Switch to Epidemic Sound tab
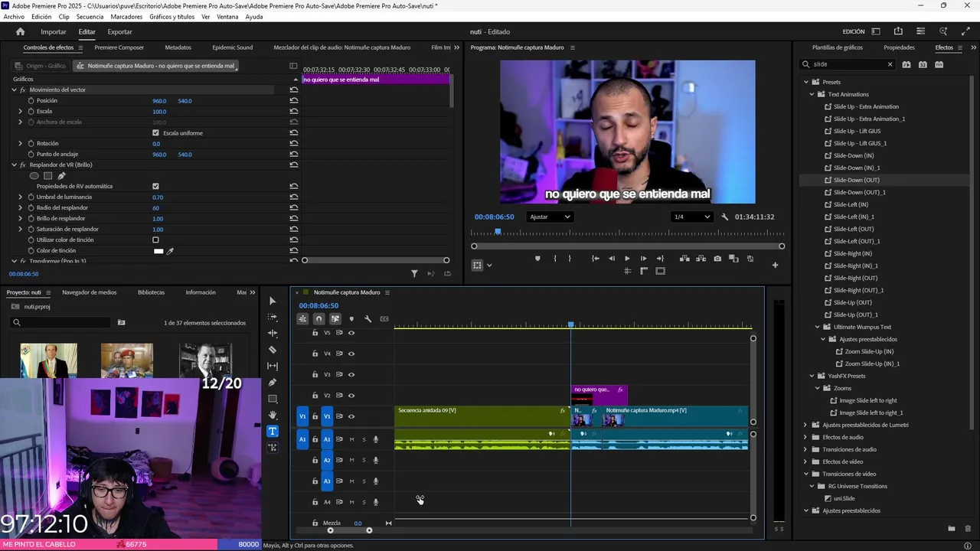The width and height of the screenshot is (980, 551). coord(232,47)
